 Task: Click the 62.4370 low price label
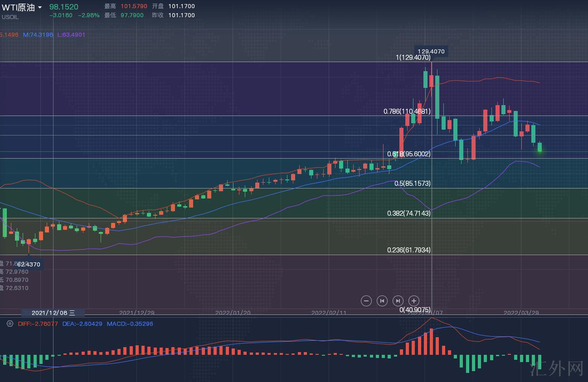point(29,264)
